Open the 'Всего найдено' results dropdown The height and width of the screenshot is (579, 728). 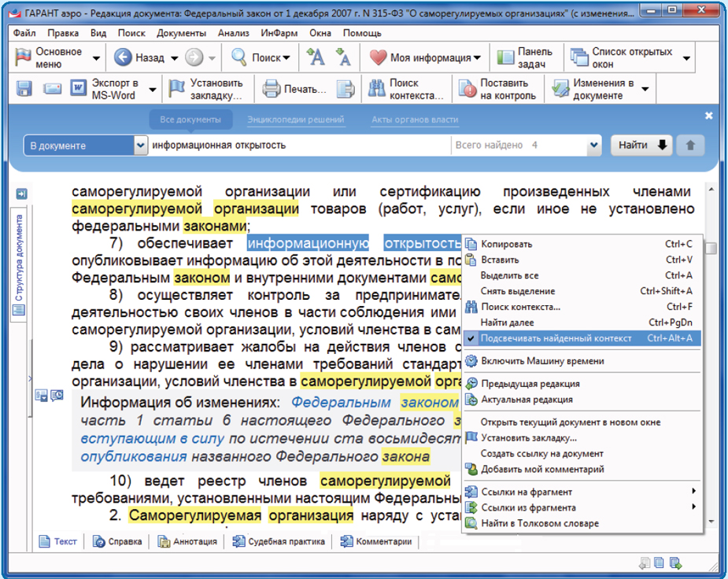[594, 146]
